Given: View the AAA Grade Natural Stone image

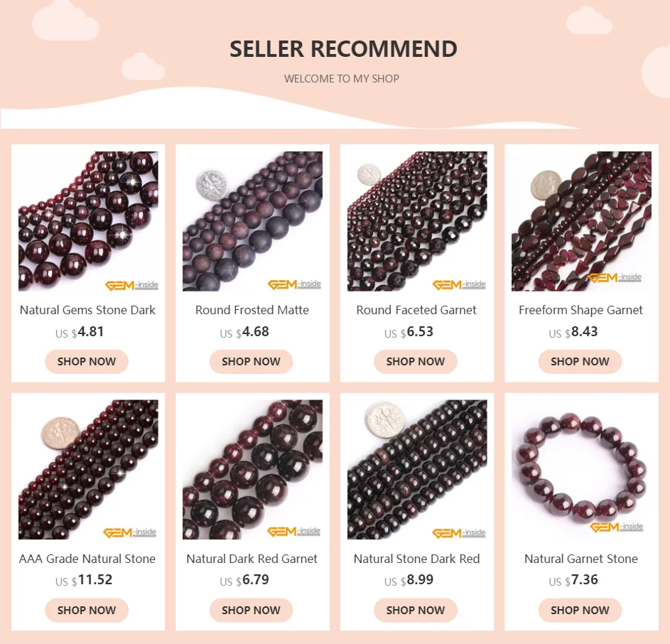Looking at the screenshot, I should (88, 470).
